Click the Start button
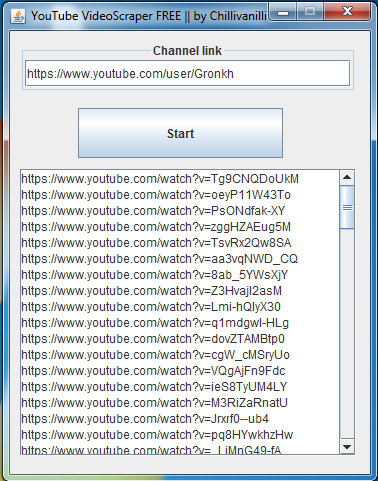The height and width of the screenshot is (481, 378). pyautogui.click(x=180, y=133)
